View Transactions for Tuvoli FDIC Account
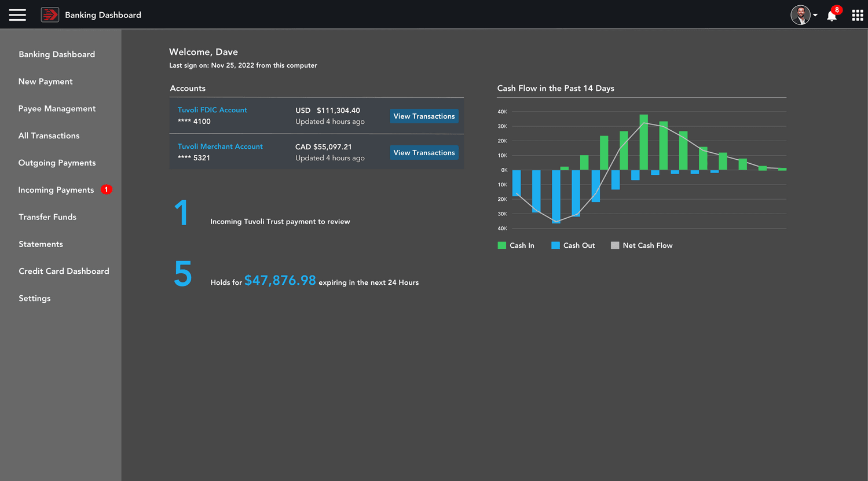Screen dimensions: 868x481 click(424, 116)
